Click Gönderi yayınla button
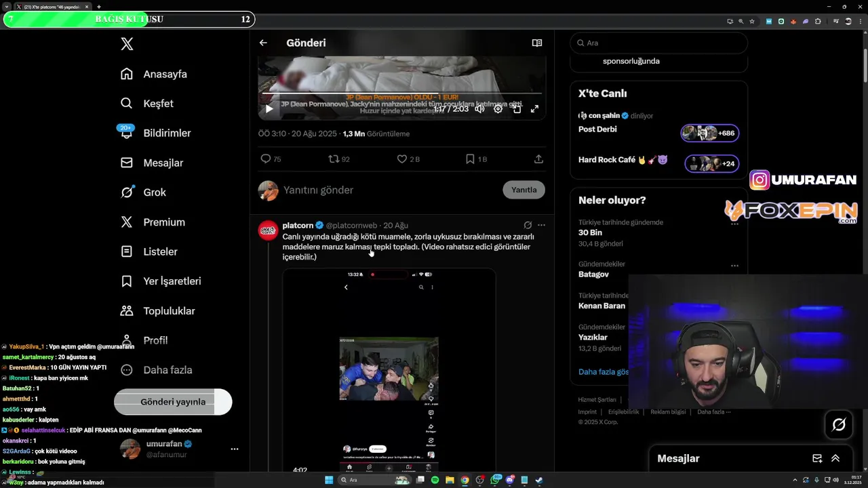Image resolution: width=868 pixels, height=488 pixels. pos(173,402)
